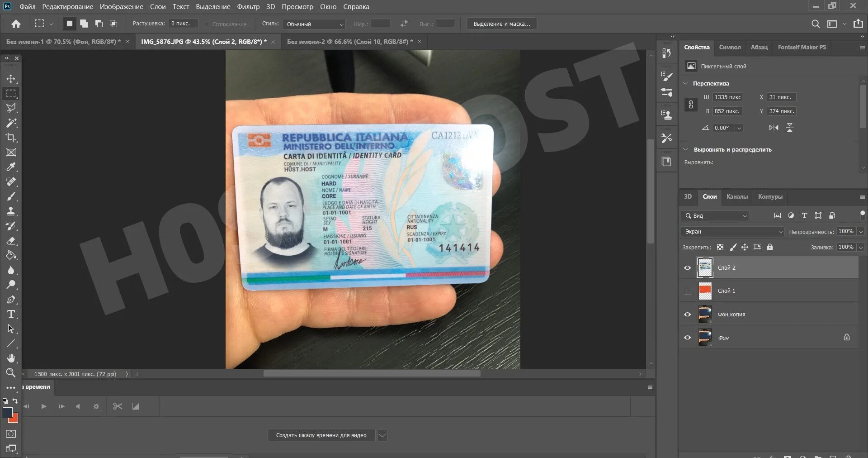The width and height of the screenshot is (868, 458).
Task: Select the Rectangular Marquee tool
Action: pyautogui.click(x=11, y=94)
